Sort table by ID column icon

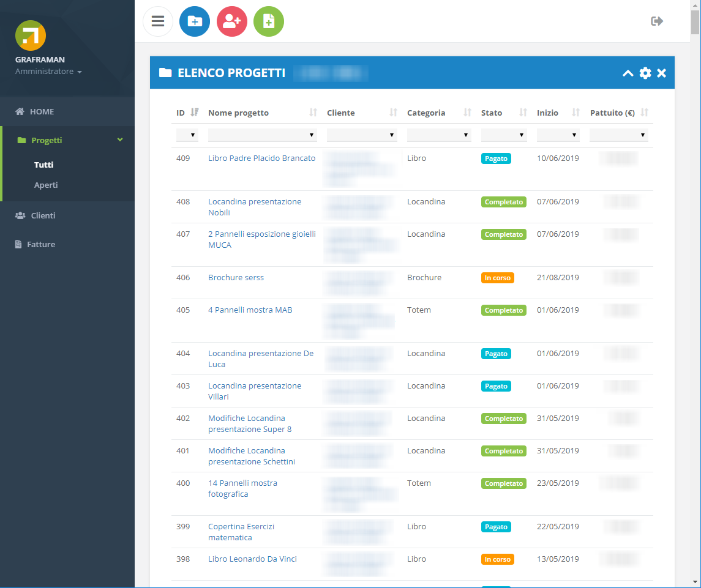[x=195, y=112]
